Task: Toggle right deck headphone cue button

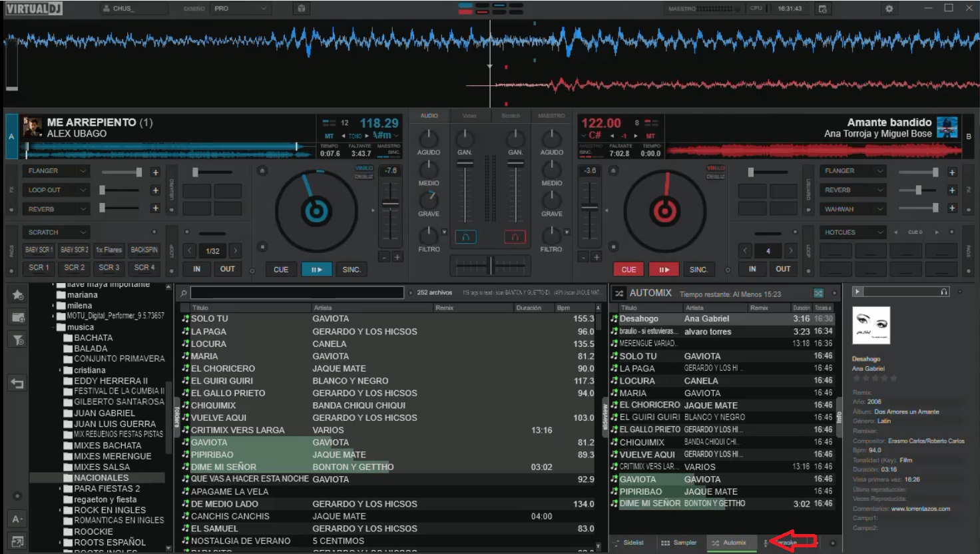Action: point(515,236)
